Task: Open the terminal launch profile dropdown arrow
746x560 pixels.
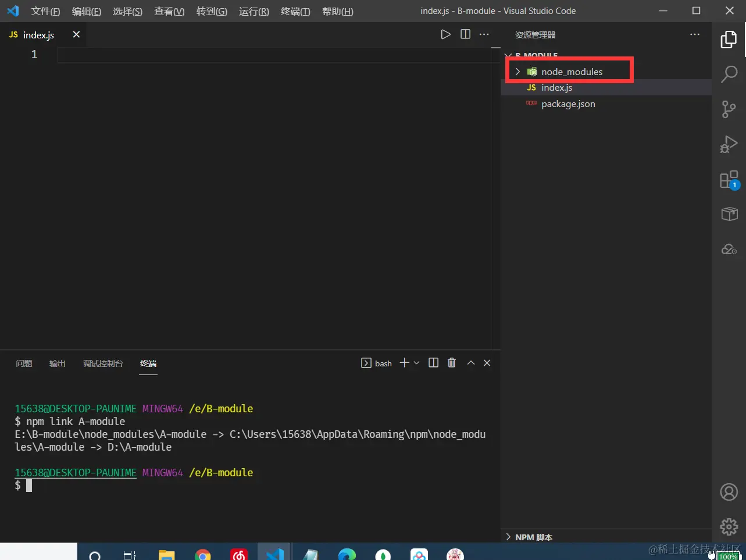Action: (416, 363)
